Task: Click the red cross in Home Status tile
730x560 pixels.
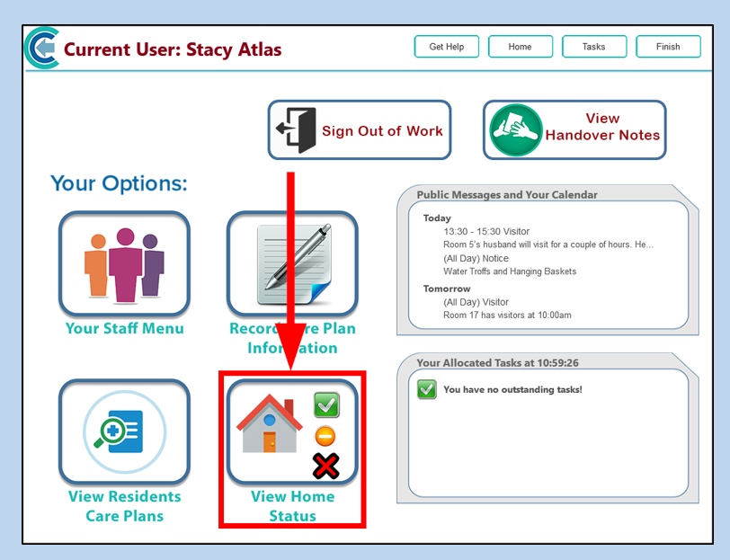Action: (325, 466)
